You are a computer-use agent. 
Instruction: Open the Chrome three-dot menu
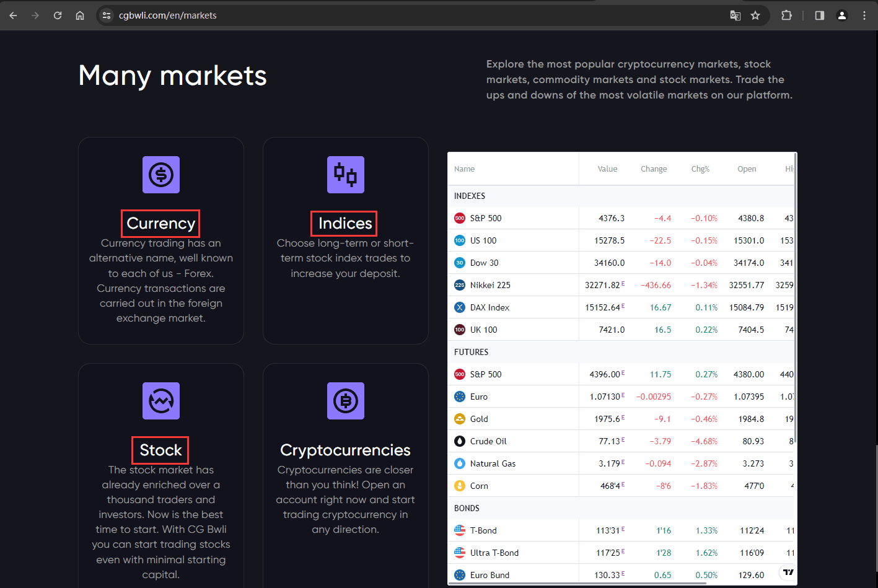coord(864,15)
